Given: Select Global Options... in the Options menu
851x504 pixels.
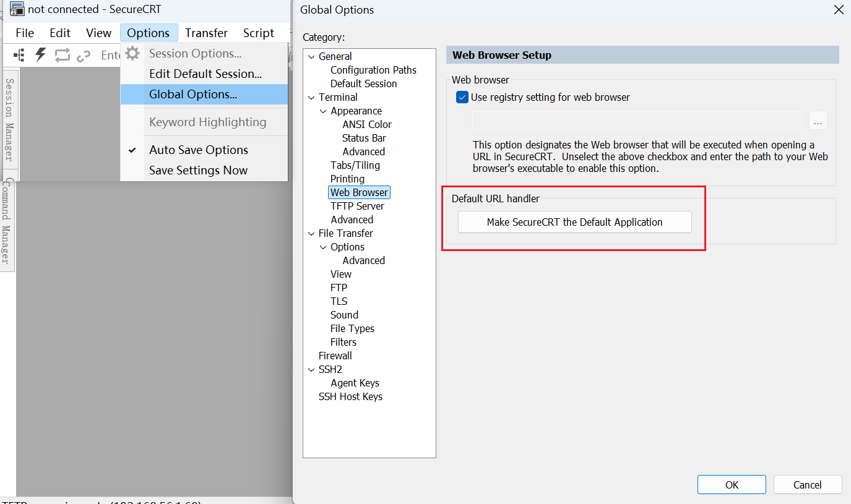Looking at the screenshot, I should pos(204,94).
